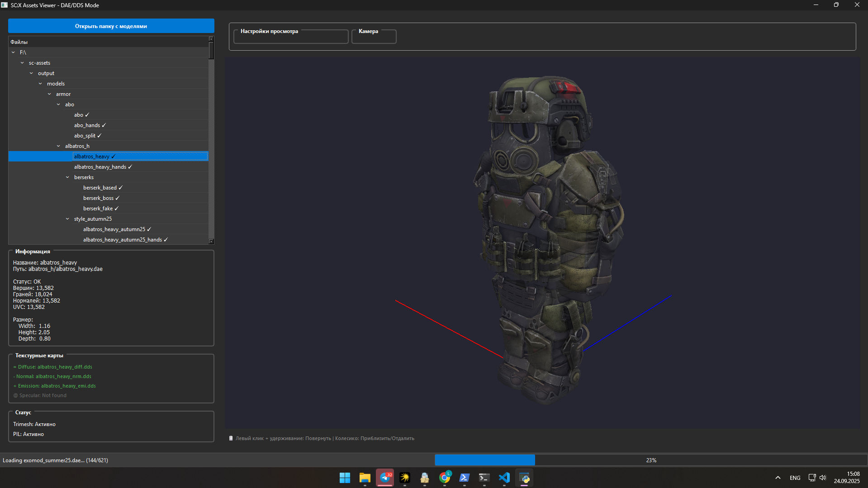
Task: Collapse the abo folder in file tree
Action: click(x=58, y=104)
